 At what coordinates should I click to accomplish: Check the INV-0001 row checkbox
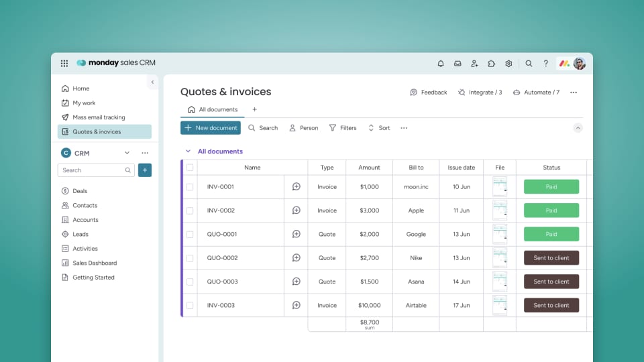[x=190, y=187]
